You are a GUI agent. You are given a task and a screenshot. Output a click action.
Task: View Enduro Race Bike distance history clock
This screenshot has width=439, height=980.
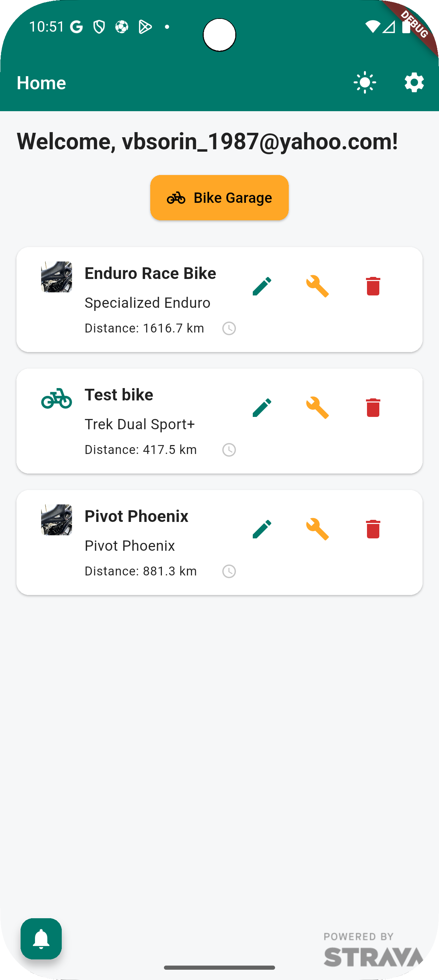(229, 328)
